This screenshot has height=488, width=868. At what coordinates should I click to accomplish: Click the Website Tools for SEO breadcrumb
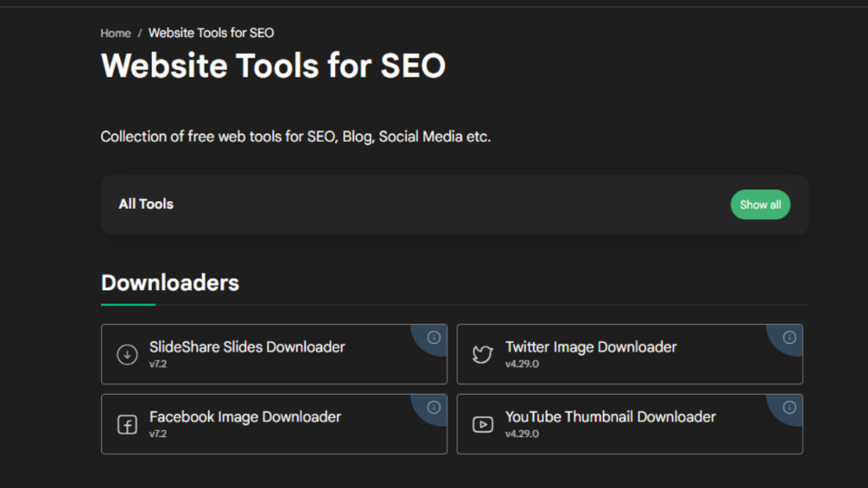coord(211,33)
